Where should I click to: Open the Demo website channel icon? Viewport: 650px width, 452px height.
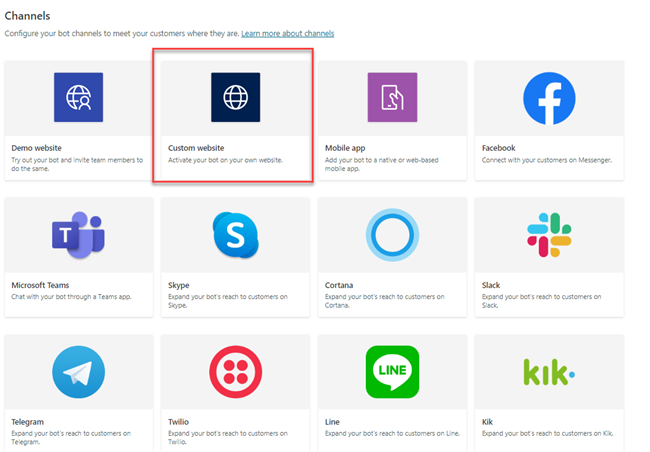[x=78, y=97]
